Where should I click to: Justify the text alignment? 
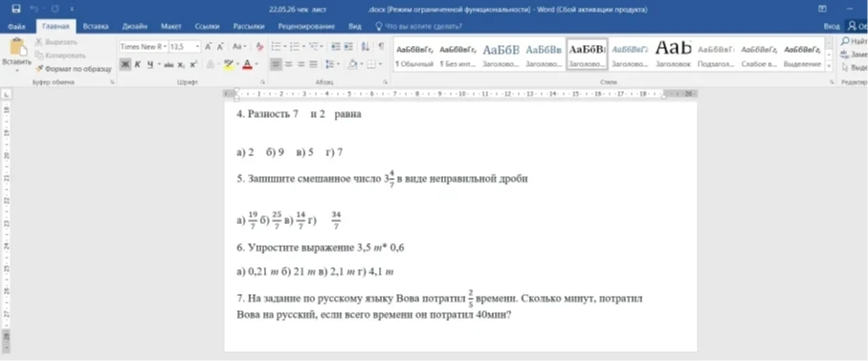(x=313, y=65)
